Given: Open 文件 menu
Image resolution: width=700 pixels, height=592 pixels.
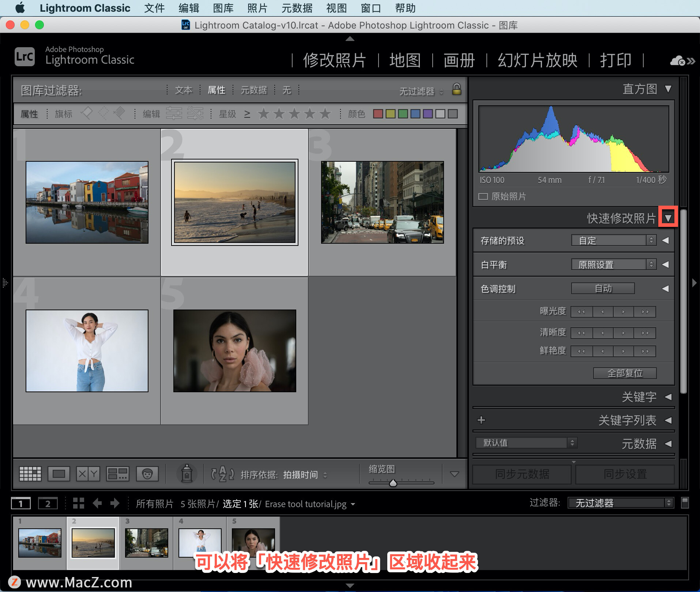Looking at the screenshot, I should point(154,8).
